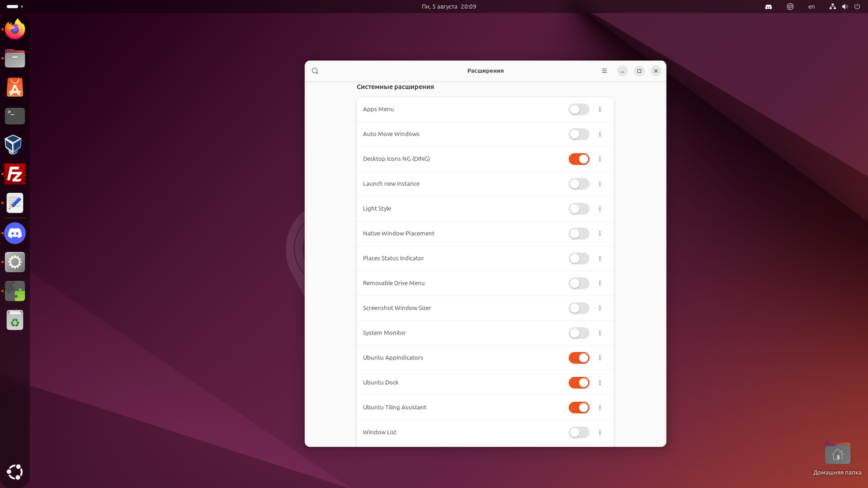Open more options for Auto Move Windows

coord(600,134)
